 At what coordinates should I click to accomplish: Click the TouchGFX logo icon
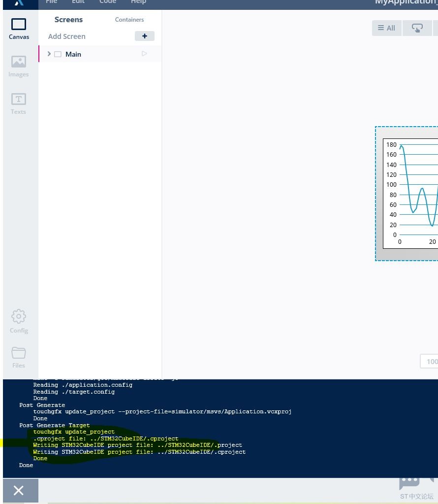point(19,2)
